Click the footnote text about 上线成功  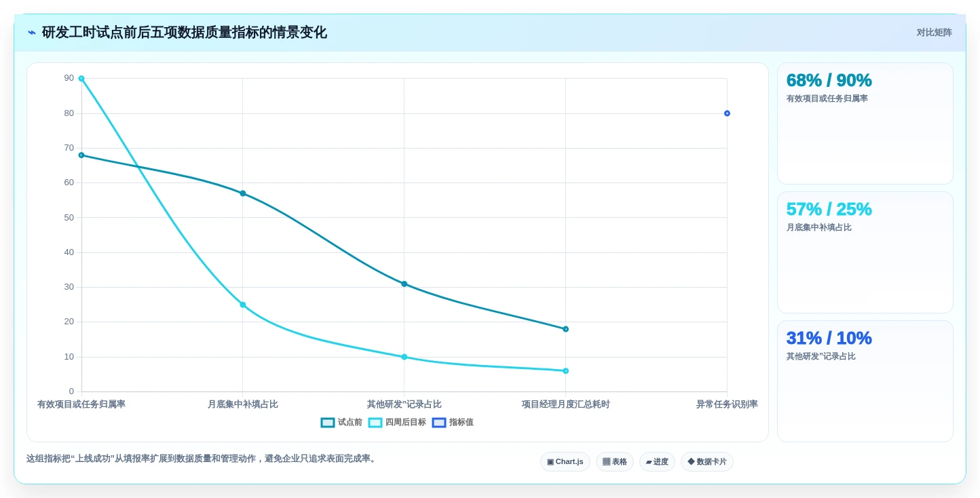click(202, 459)
